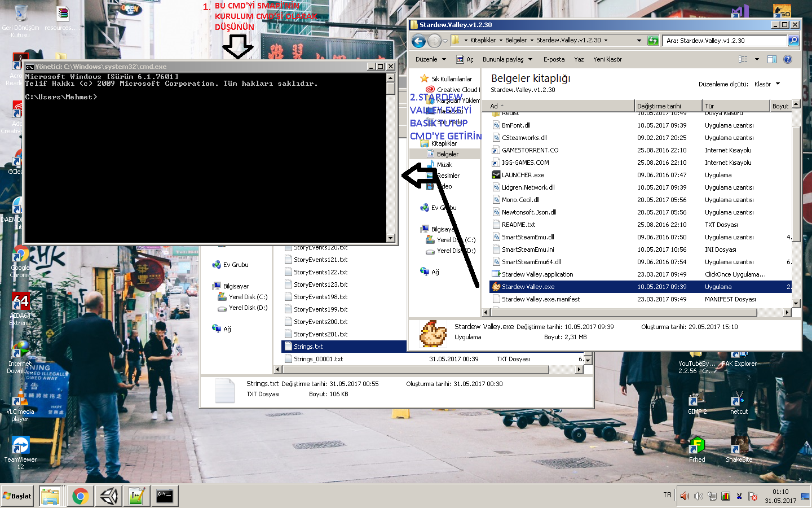Sort by the Tür column header
The image size is (812, 508).
click(x=736, y=106)
